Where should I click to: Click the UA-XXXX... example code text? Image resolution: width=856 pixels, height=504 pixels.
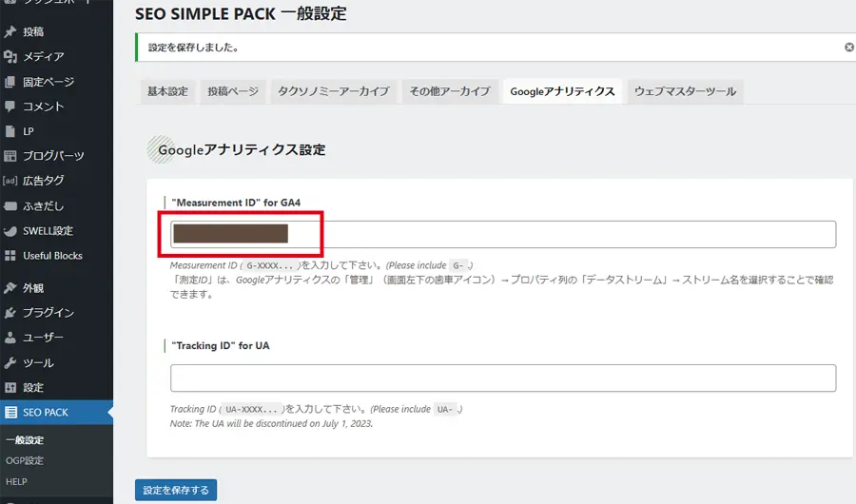click(252, 410)
